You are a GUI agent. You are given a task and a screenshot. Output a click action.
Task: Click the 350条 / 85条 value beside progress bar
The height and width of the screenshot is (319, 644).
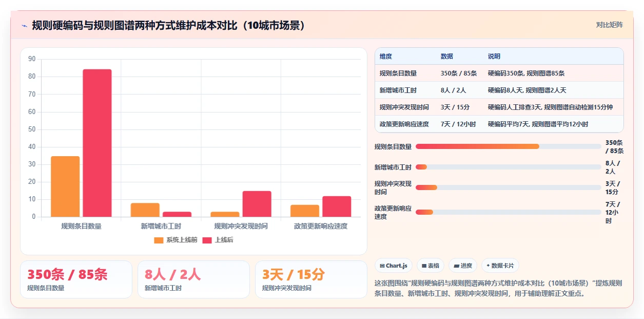pyautogui.click(x=614, y=146)
